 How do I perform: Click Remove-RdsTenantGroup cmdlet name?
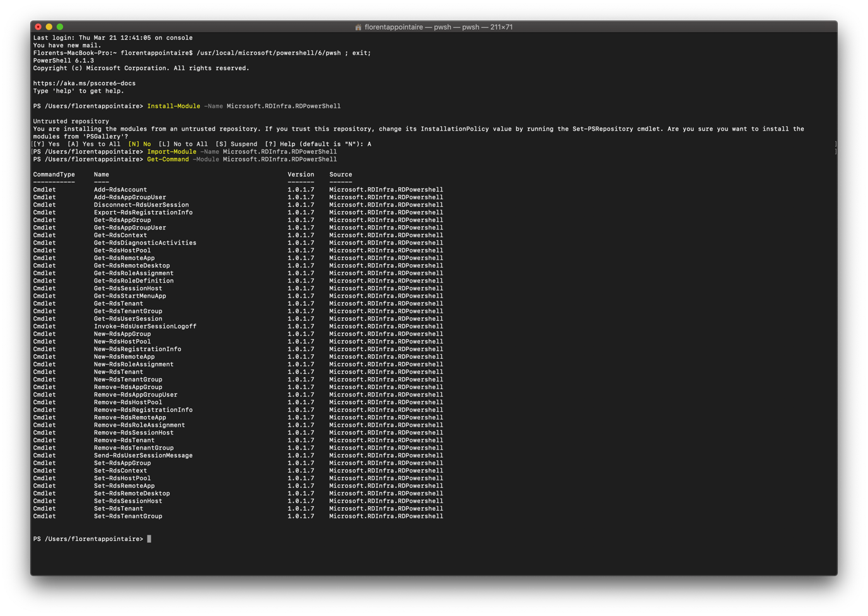134,448
